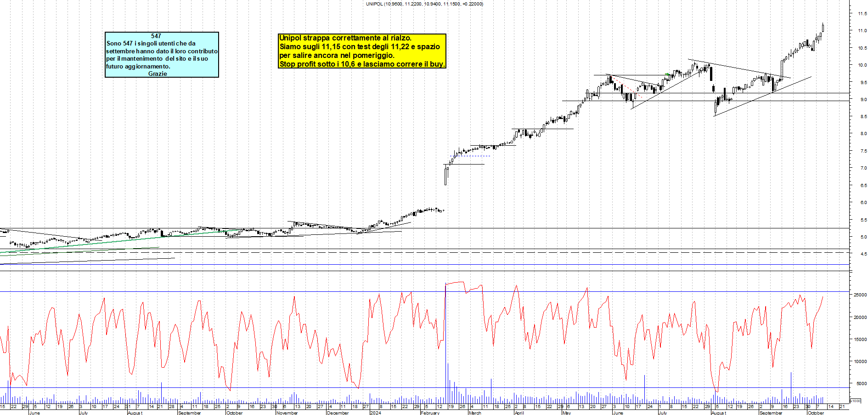This screenshot has width=868, height=415.
Task: Click 'Grazie' in the cyan annotation box
Action: [158, 74]
